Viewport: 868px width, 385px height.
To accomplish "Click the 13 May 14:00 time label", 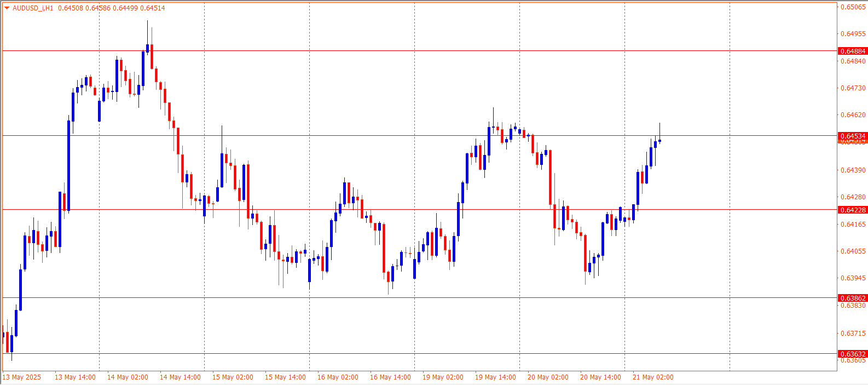I will click(x=75, y=377).
